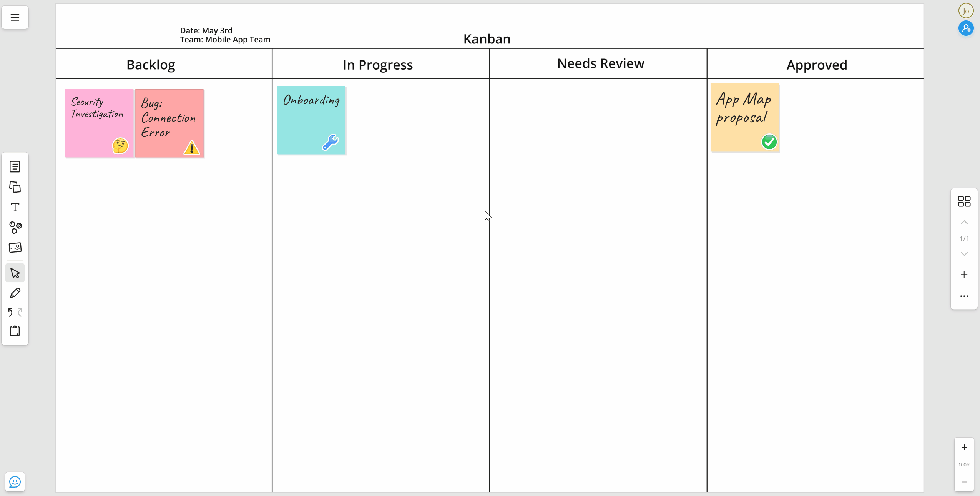This screenshot has height=496, width=980.
Task: Select the 100% zoom level indicator
Action: (x=964, y=465)
